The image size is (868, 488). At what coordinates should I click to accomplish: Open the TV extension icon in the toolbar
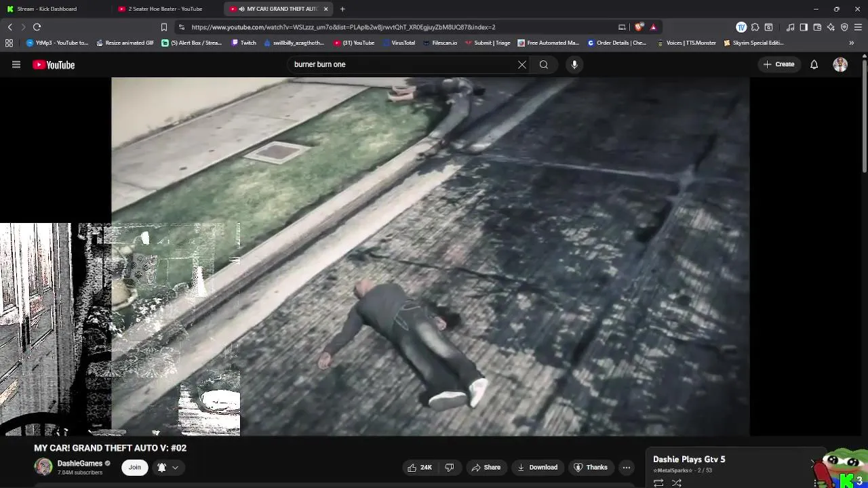[x=741, y=27]
